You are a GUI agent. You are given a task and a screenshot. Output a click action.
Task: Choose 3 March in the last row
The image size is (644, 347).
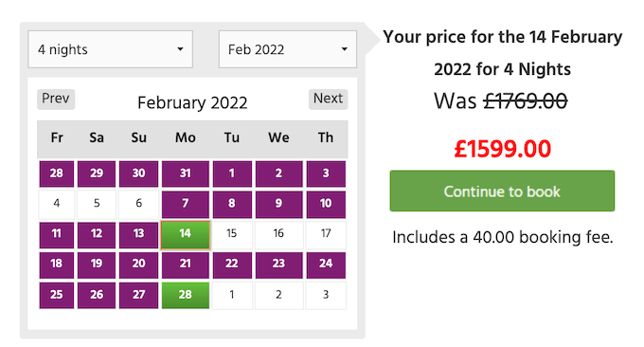coord(326,295)
